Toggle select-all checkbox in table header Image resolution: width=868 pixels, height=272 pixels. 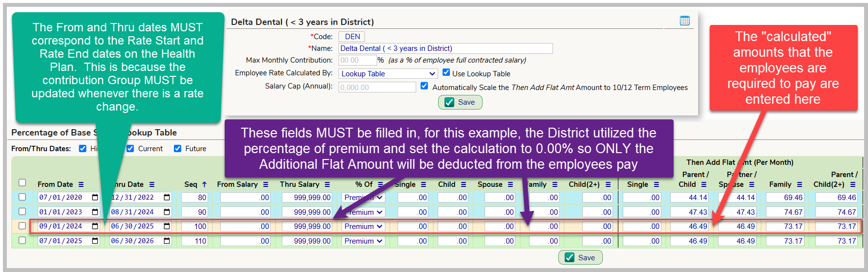pyautogui.click(x=22, y=182)
